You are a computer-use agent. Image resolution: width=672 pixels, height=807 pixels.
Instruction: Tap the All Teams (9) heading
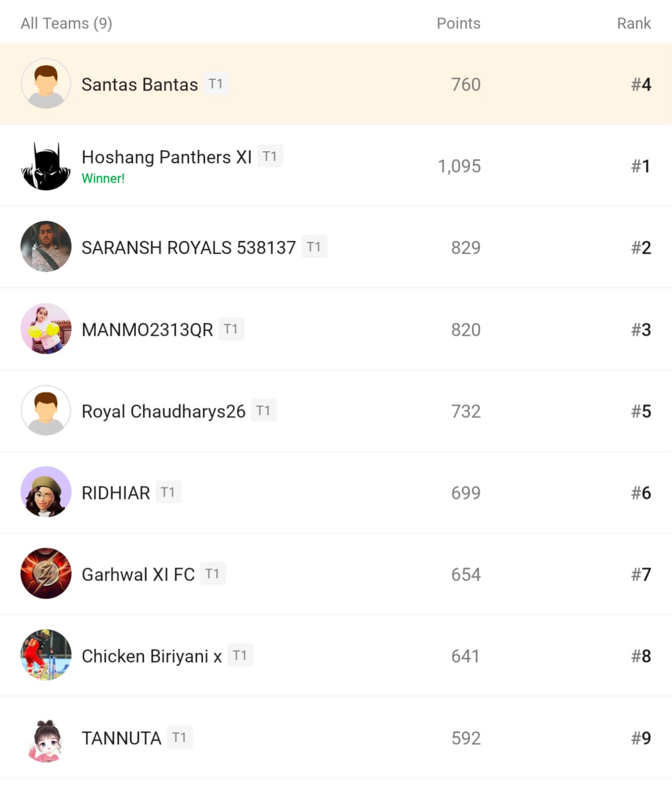click(x=67, y=24)
